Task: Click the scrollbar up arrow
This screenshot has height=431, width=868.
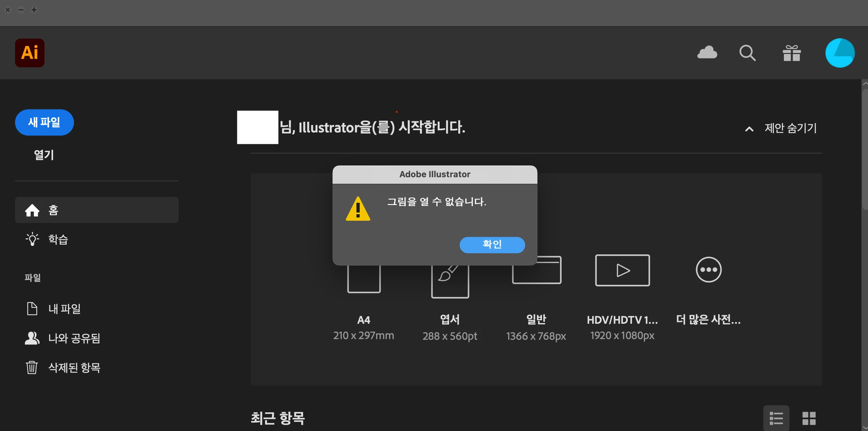Action: tap(865, 83)
